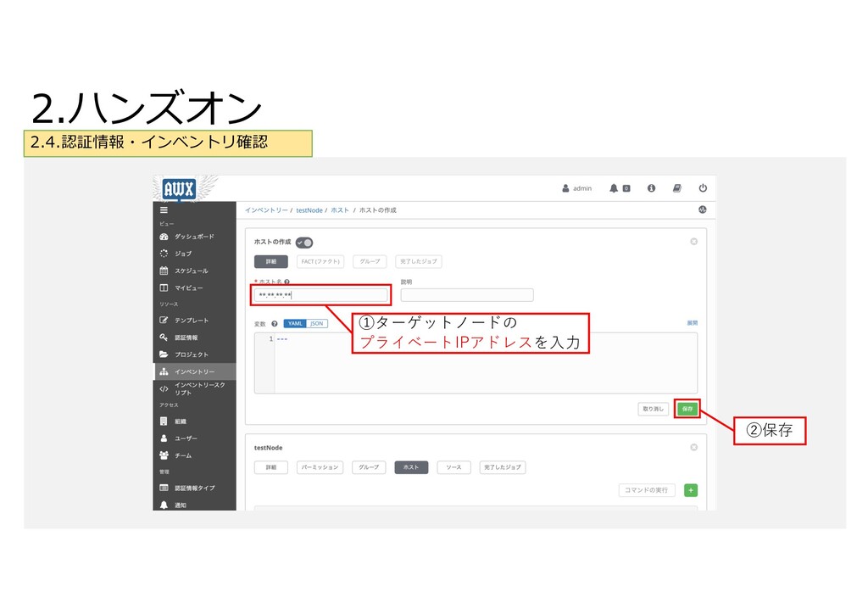The image size is (868, 614).
Task: Open the グループ tab in testNode
Action: [x=369, y=467]
